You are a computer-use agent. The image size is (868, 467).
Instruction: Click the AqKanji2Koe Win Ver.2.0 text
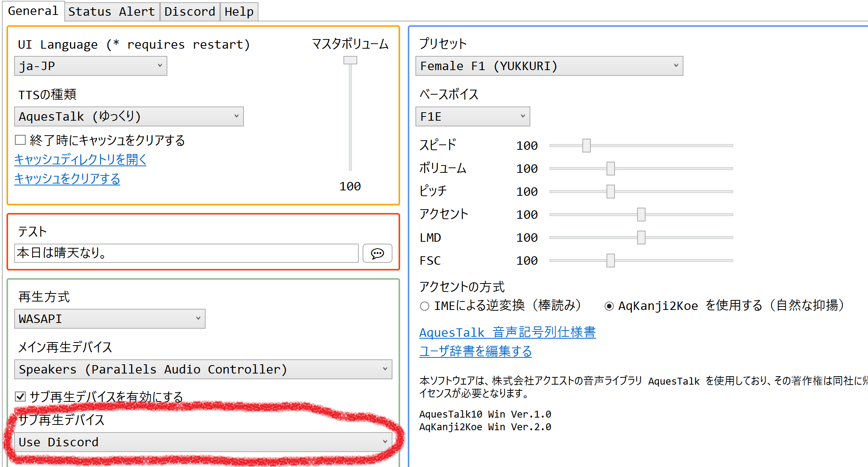(485, 427)
